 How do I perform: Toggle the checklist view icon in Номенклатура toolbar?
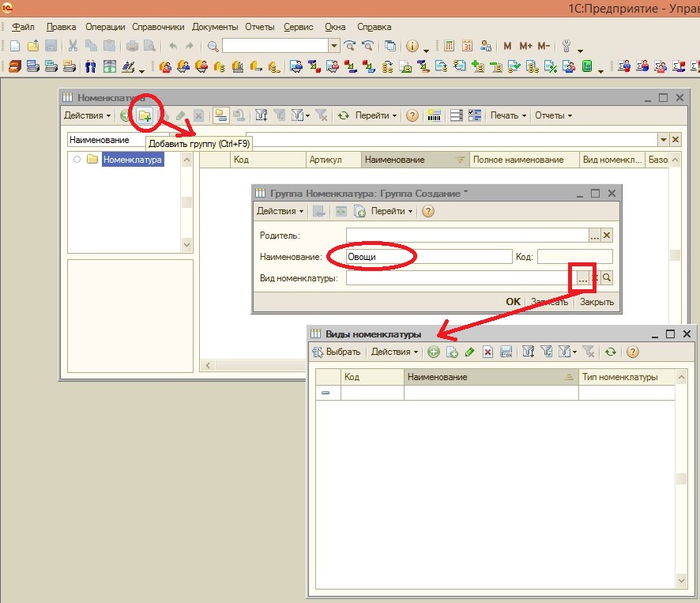[x=475, y=115]
